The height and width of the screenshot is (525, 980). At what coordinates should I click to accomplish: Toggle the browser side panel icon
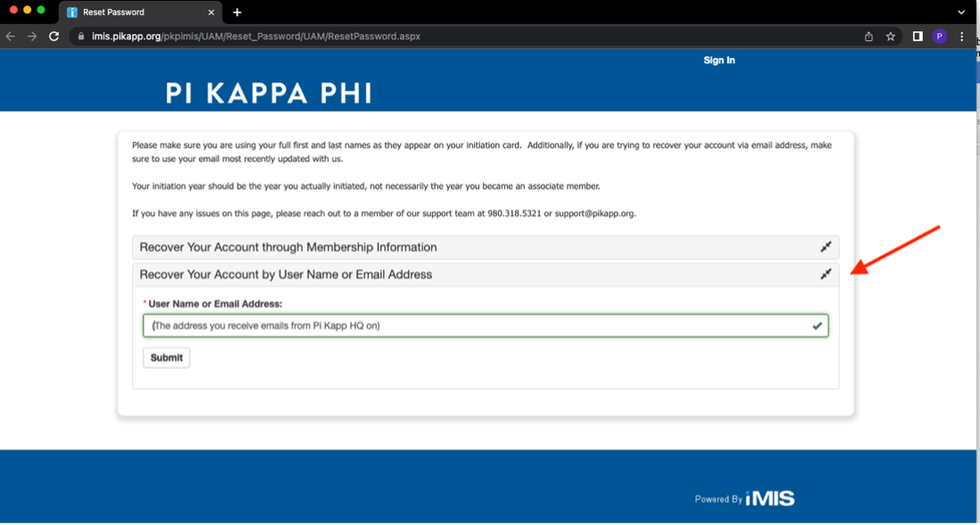click(x=918, y=37)
